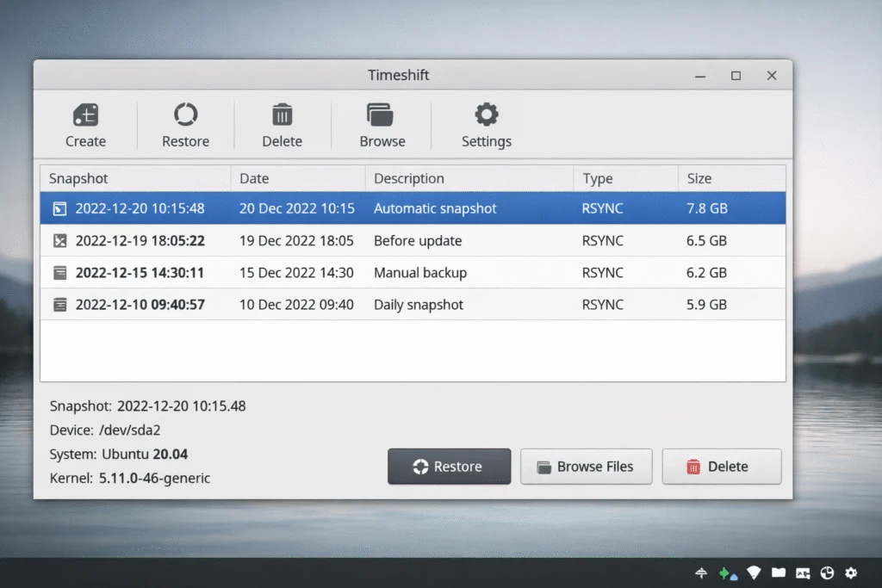Open the file manager from the taskbar
This screenshot has width=882, height=588.
(x=779, y=572)
